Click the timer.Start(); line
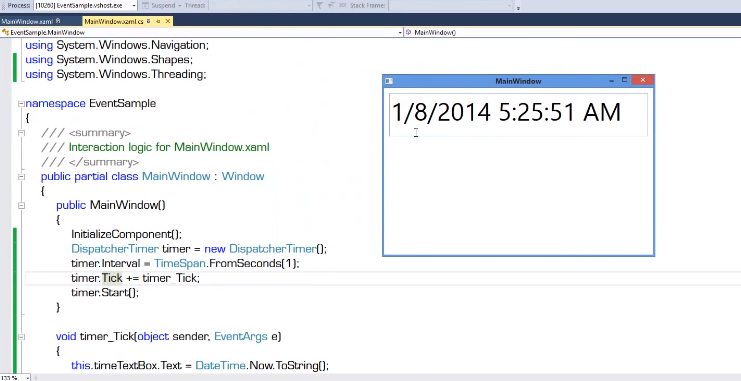The height and width of the screenshot is (381, 741). (x=105, y=293)
